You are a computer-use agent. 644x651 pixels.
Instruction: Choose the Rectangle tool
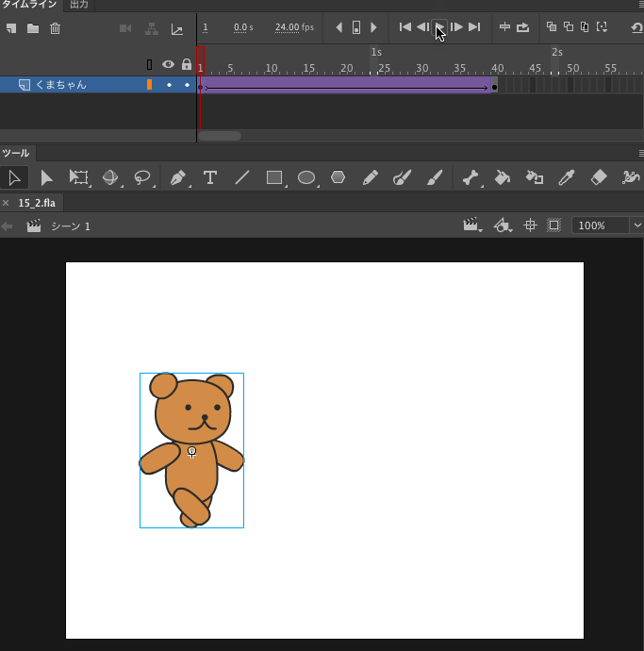pos(274,177)
